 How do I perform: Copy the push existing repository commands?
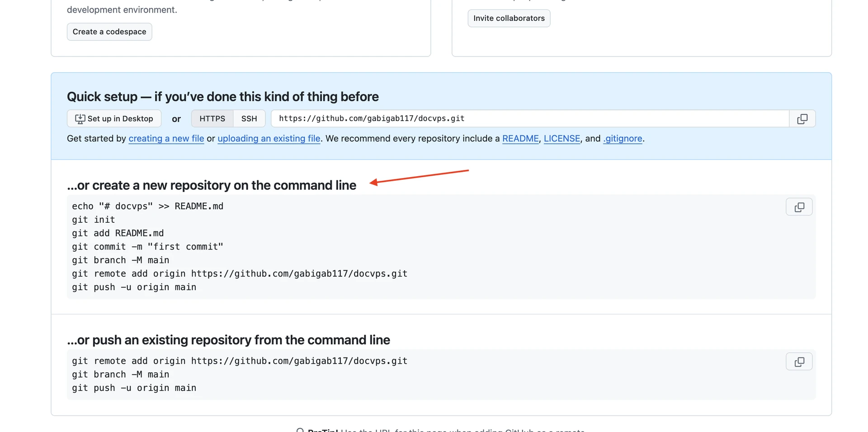point(799,362)
